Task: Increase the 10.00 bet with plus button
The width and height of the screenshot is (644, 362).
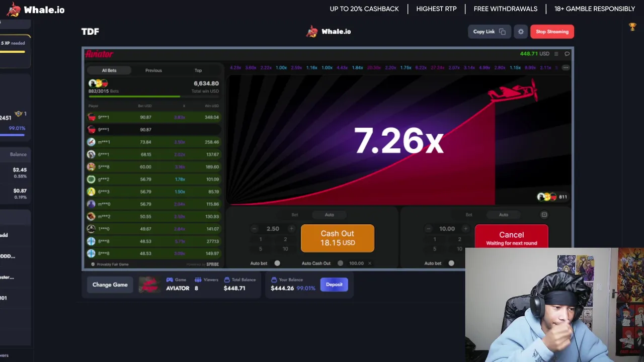Action: (x=465, y=229)
